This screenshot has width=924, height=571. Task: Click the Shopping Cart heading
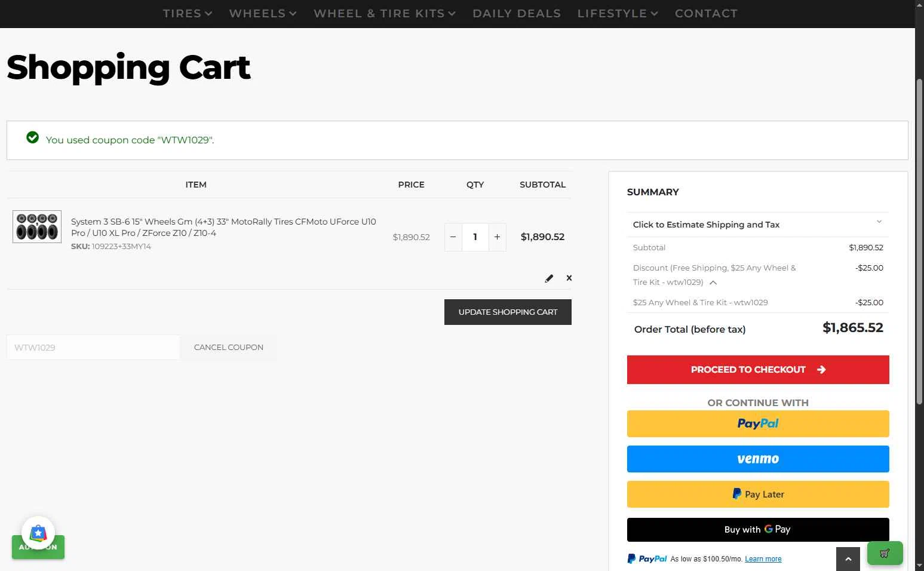click(x=128, y=67)
